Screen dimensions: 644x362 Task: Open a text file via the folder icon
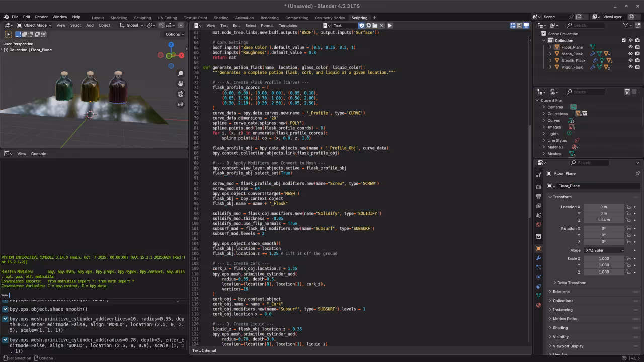tap(375, 25)
